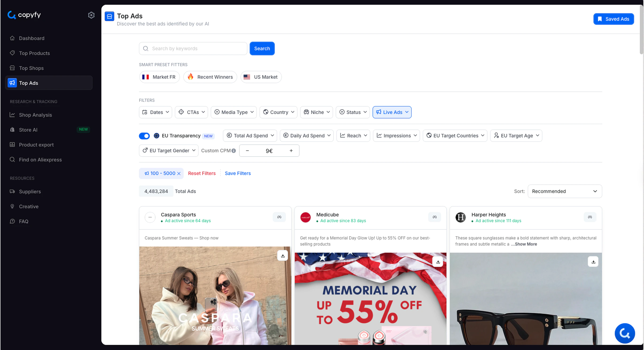This screenshot has width=644, height=350.
Task: Expand the Country filter dropdown
Action: click(278, 112)
